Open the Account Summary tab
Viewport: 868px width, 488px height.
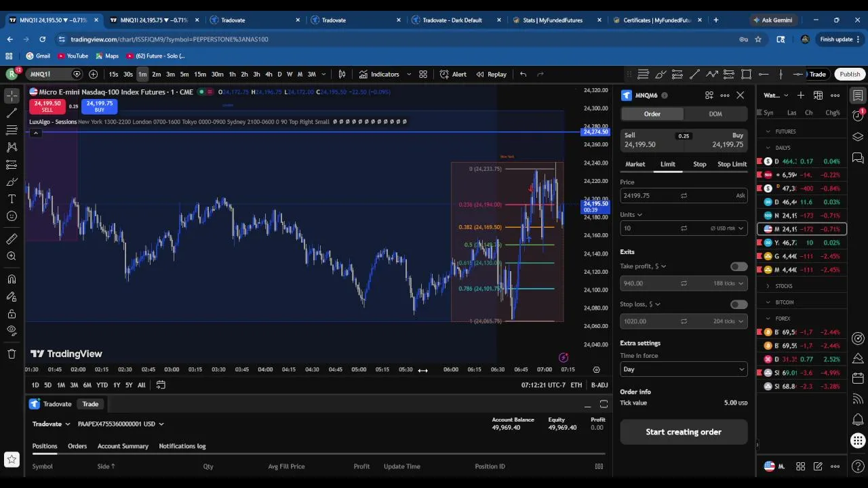click(x=123, y=446)
